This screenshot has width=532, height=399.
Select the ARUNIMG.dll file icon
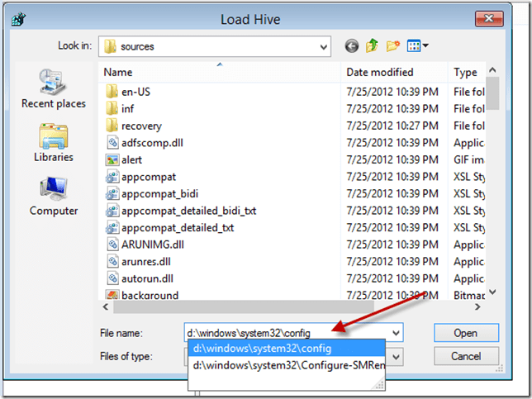[112, 245]
